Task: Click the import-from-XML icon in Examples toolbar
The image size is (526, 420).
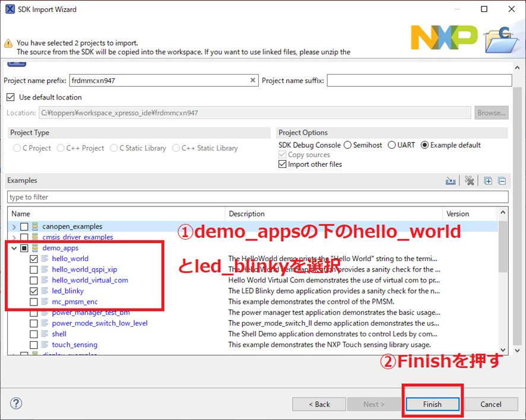Action: tap(450, 181)
